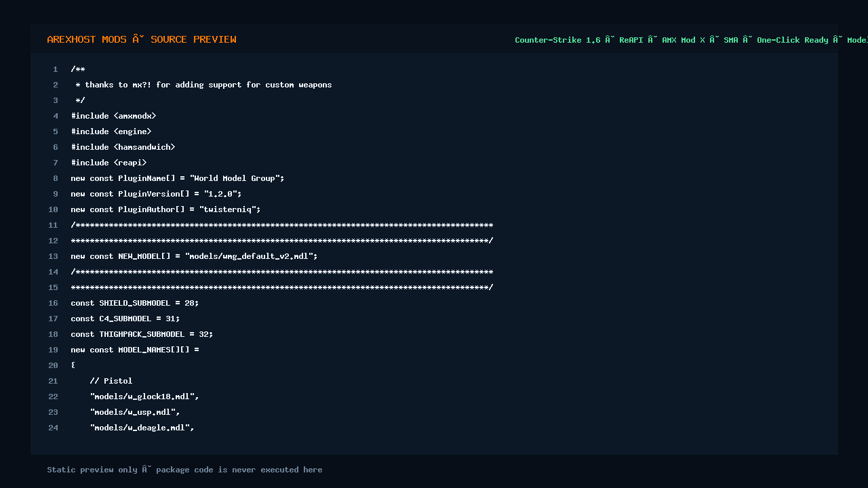Click the opening brace on line 20
This screenshot has height=488, width=868.
click(73, 365)
